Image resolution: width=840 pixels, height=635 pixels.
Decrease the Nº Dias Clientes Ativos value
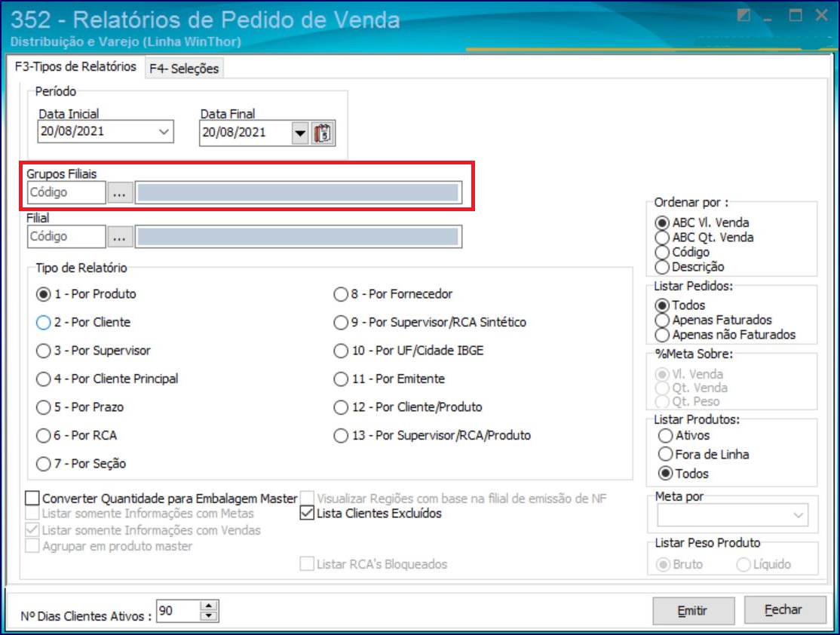pos(208,616)
